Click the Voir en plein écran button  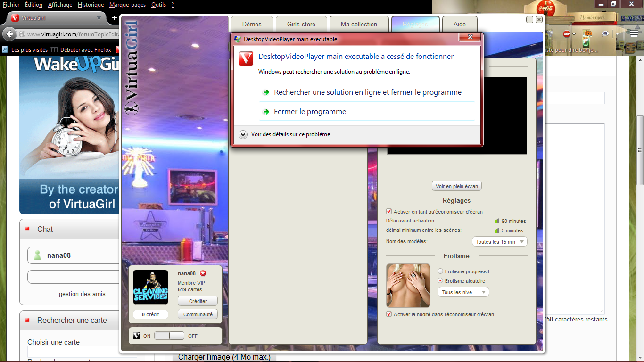pyautogui.click(x=457, y=186)
